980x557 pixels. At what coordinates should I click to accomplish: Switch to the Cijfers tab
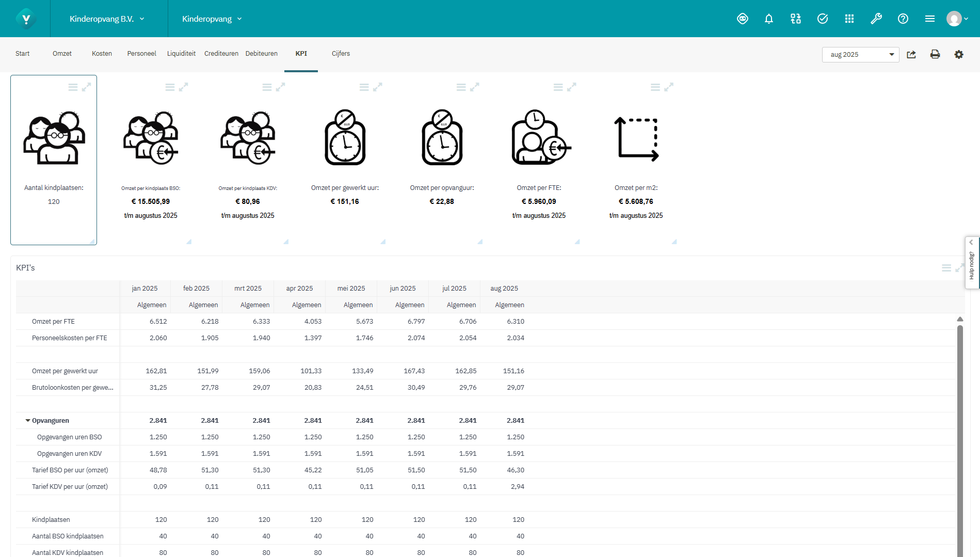[x=341, y=54]
